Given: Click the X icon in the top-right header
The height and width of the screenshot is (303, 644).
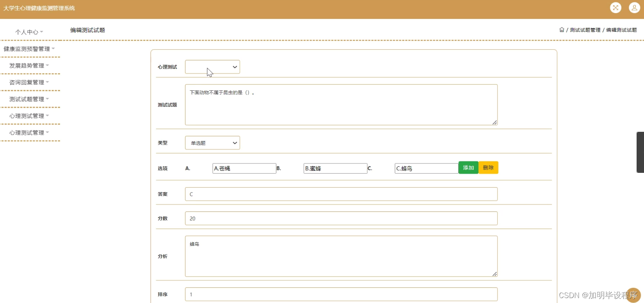Looking at the screenshot, I should [616, 7].
